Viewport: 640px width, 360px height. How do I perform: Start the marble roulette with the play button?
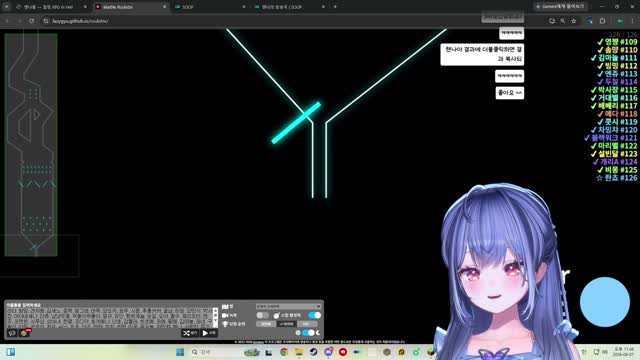[209, 333]
